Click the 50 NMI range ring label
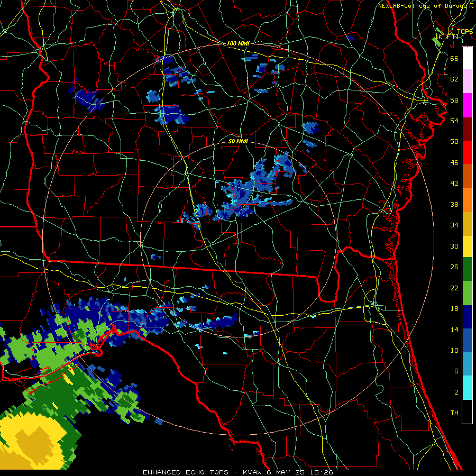476x476 pixels. coord(238,141)
